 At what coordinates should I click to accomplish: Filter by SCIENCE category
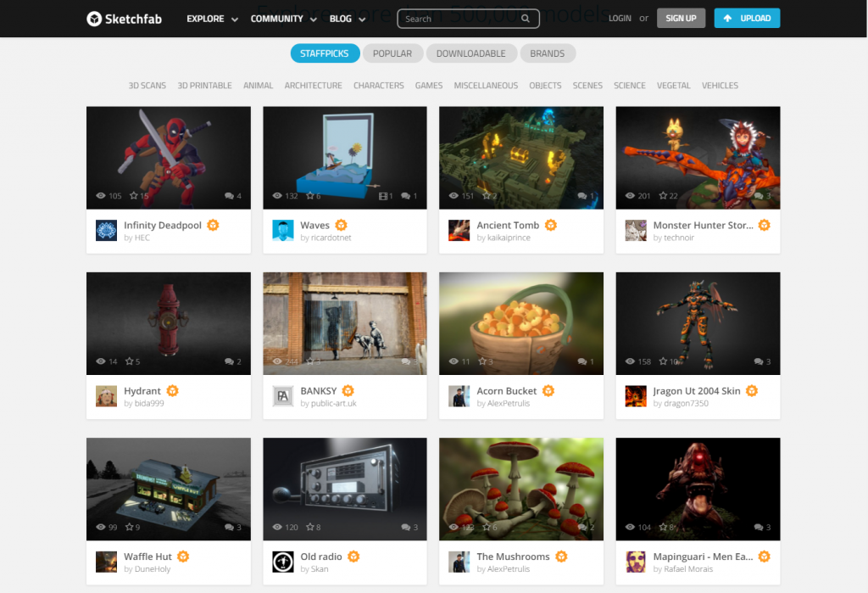point(630,86)
